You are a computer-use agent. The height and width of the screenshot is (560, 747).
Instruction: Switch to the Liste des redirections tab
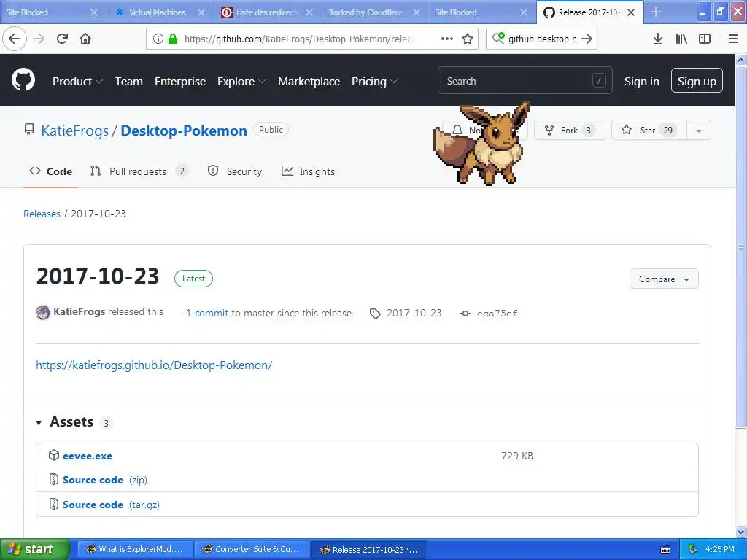[267, 12]
